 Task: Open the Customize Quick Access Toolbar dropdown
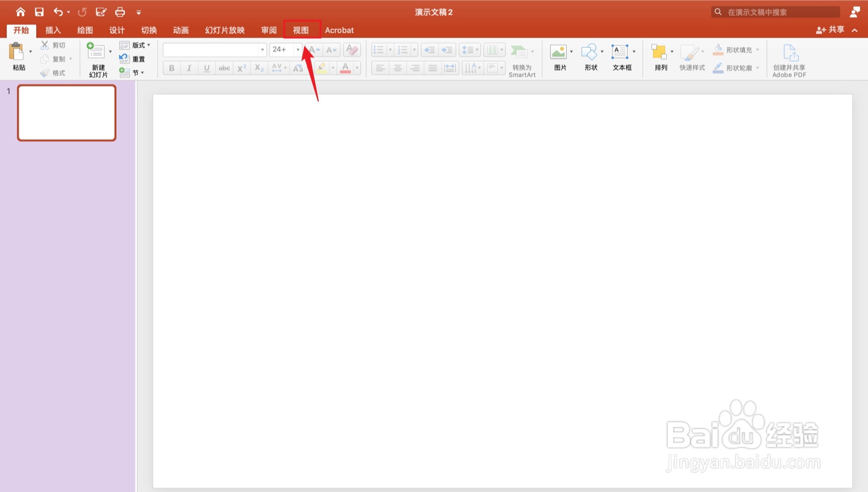pos(139,12)
